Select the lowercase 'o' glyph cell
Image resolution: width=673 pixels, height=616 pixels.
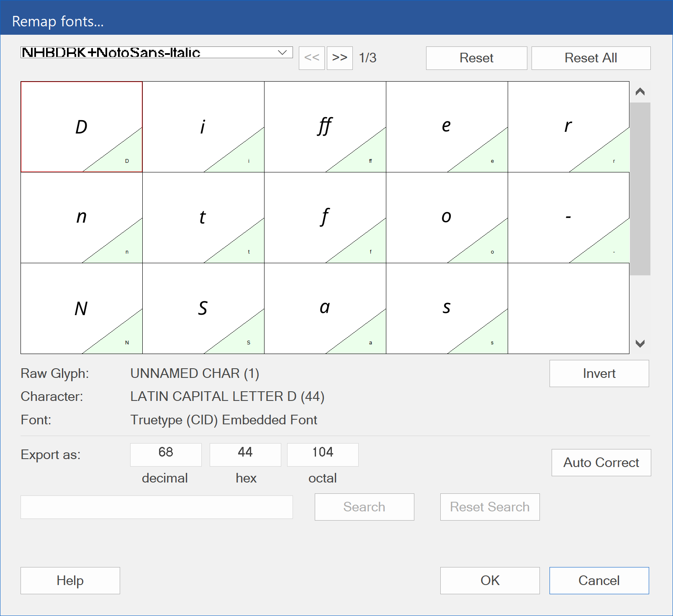[447, 218]
